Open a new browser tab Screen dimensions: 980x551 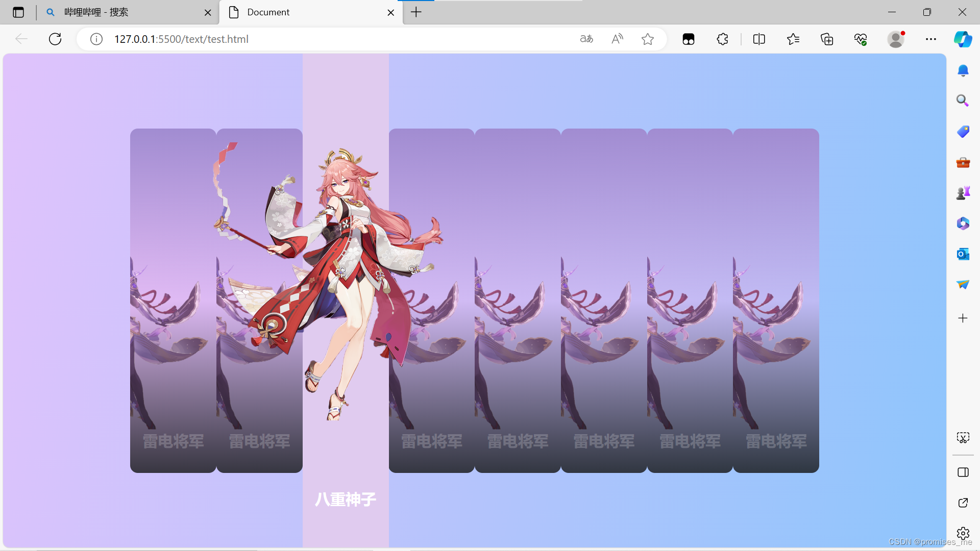pyautogui.click(x=416, y=12)
